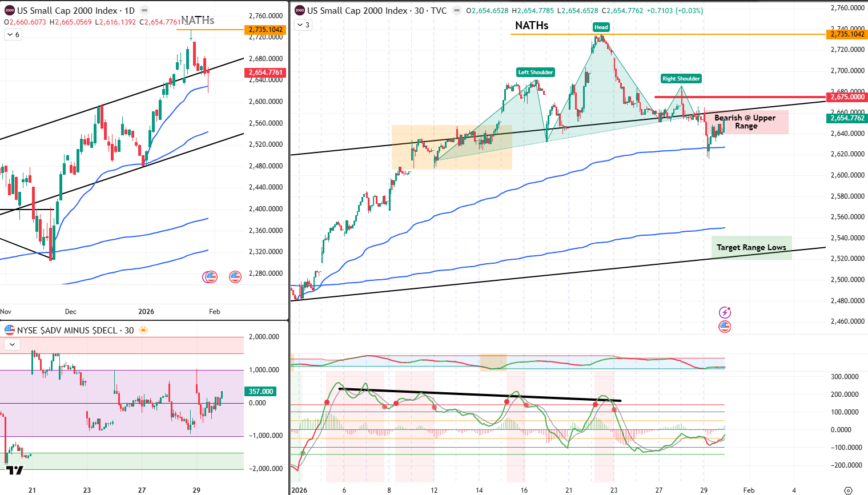Click the orange 2,735.1042 price label
The image size is (868, 495).
[847, 34]
